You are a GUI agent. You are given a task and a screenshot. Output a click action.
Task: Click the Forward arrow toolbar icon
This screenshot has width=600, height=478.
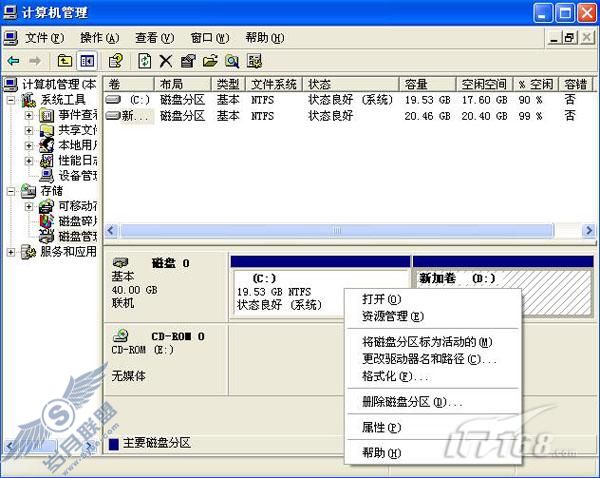pos(35,61)
